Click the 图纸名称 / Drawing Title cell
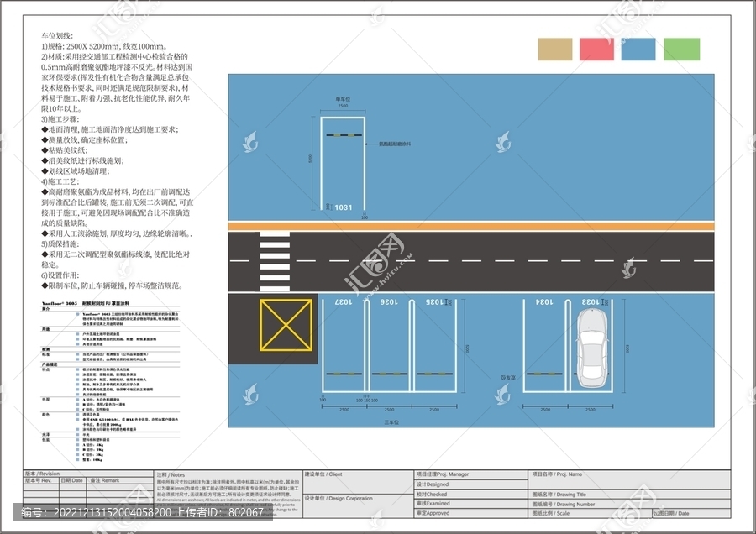The image size is (756, 534). click(630, 495)
